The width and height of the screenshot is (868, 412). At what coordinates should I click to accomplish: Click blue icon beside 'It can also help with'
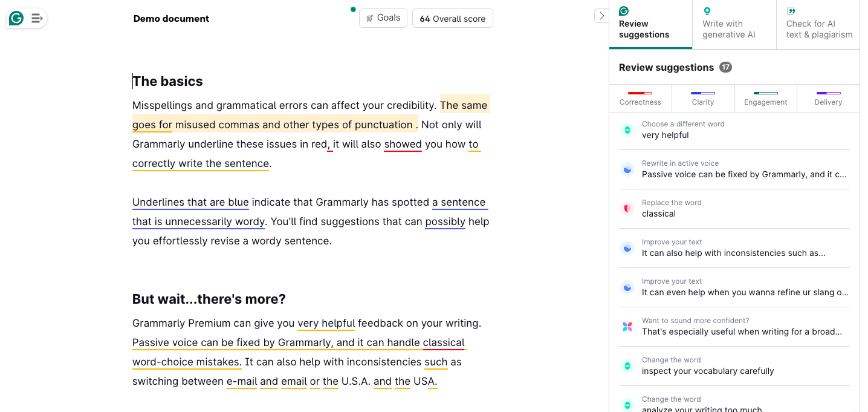[x=627, y=248]
